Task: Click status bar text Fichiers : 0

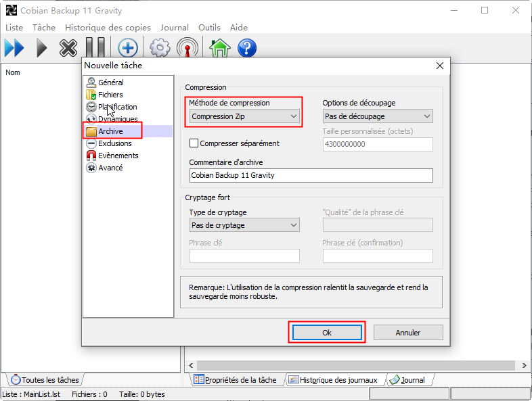Action: pyautogui.click(x=89, y=394)
